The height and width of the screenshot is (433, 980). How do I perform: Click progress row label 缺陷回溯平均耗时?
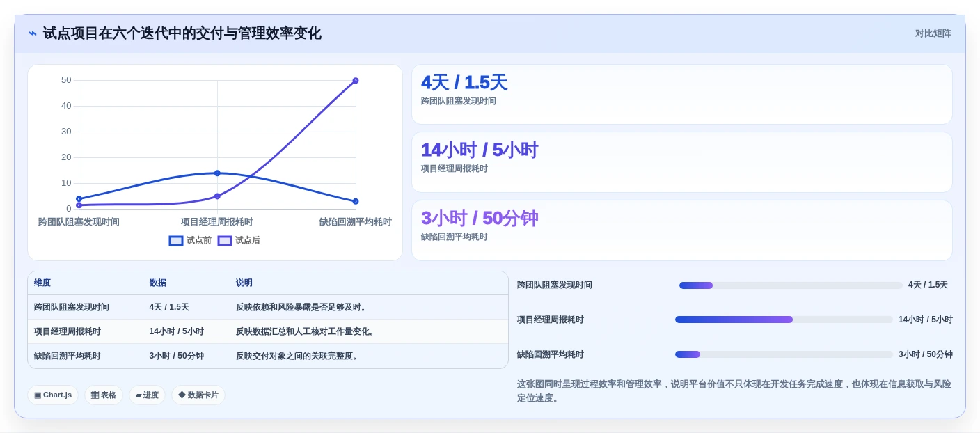coord(551,354)
